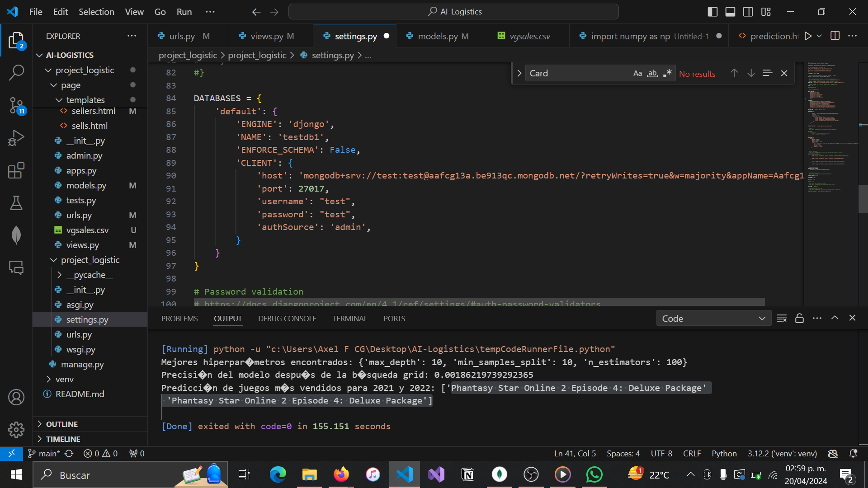The width and height of the screenshot is (868, 488).
Task: Click Python language mode in status bar
Action: [724, 453]
